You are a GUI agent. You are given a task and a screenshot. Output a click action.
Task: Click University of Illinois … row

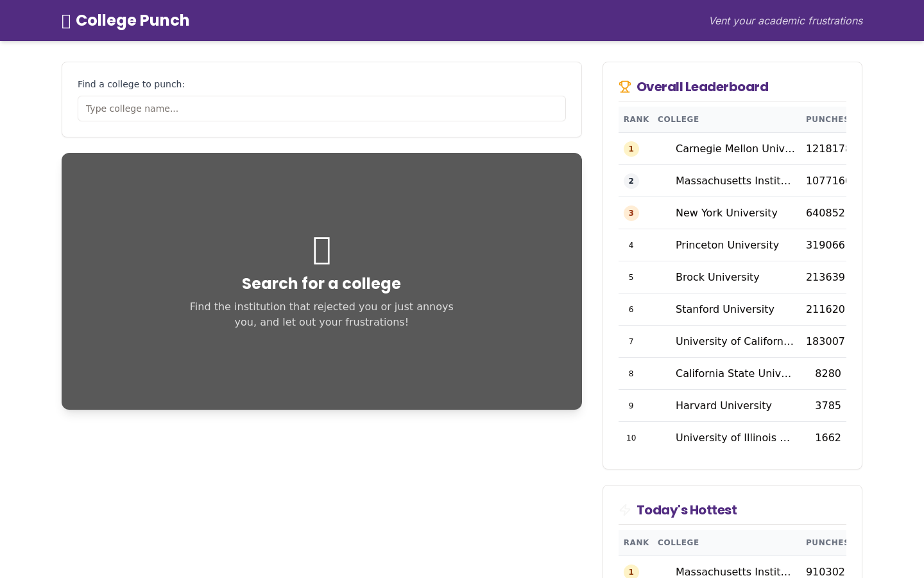point(732,438)
